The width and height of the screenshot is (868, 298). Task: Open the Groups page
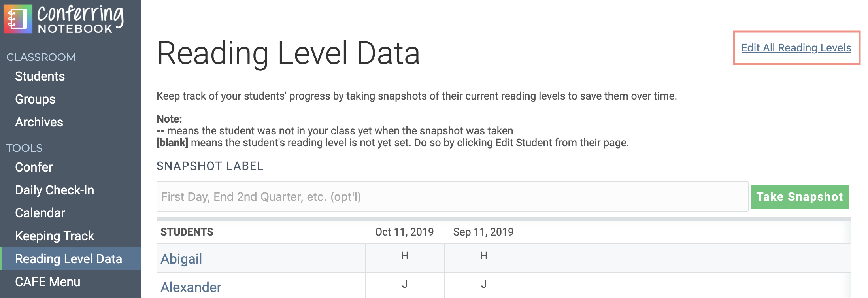[34, 99]
